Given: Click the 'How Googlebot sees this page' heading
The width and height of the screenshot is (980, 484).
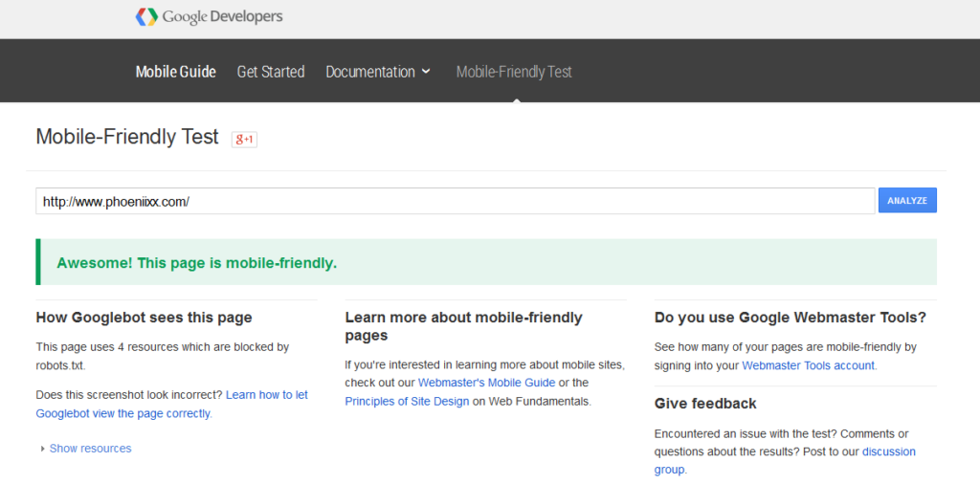Looking at the screenshot, I should click(144, 318).
